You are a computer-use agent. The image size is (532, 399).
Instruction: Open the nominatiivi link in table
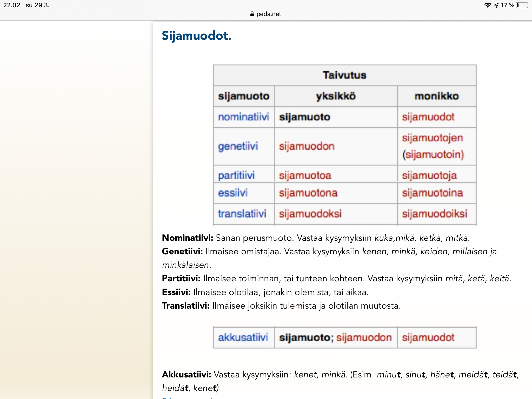click(243, 117)
